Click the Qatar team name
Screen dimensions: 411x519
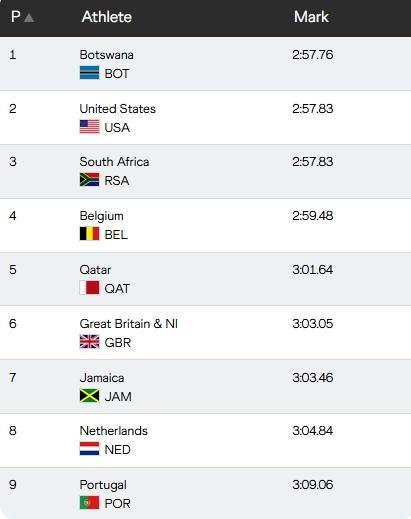click(95, 270)
